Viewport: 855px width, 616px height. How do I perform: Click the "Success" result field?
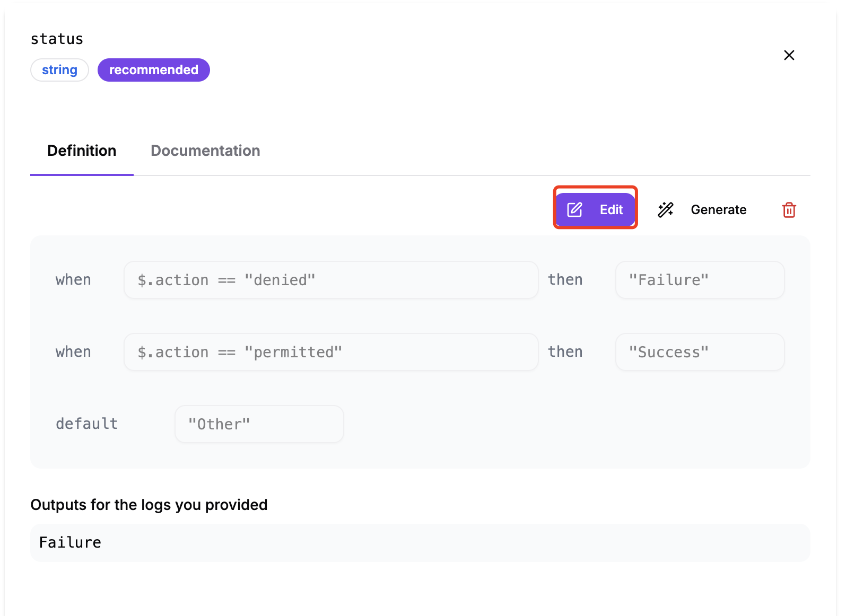(x=699, y=352)
